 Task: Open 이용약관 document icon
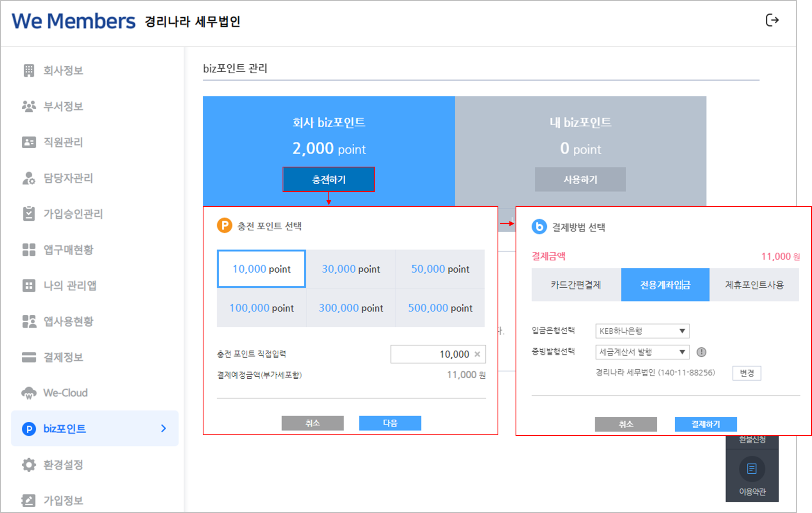[x=752, y=469]
